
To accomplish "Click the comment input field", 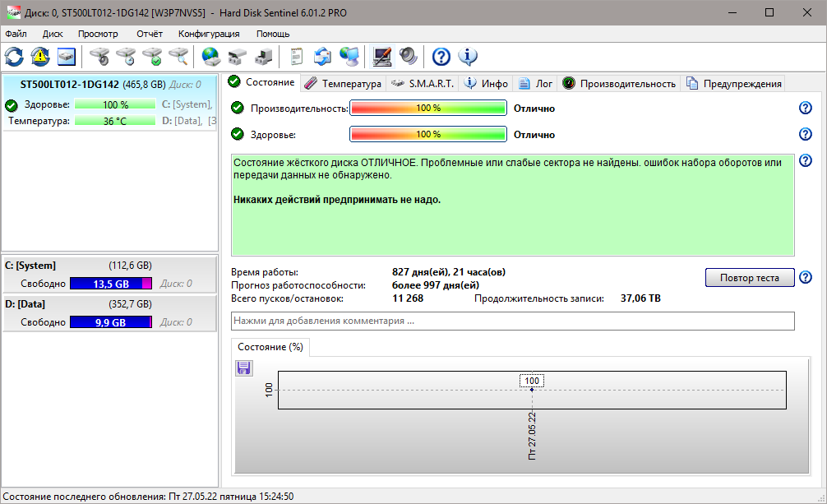I will (512, 321).
